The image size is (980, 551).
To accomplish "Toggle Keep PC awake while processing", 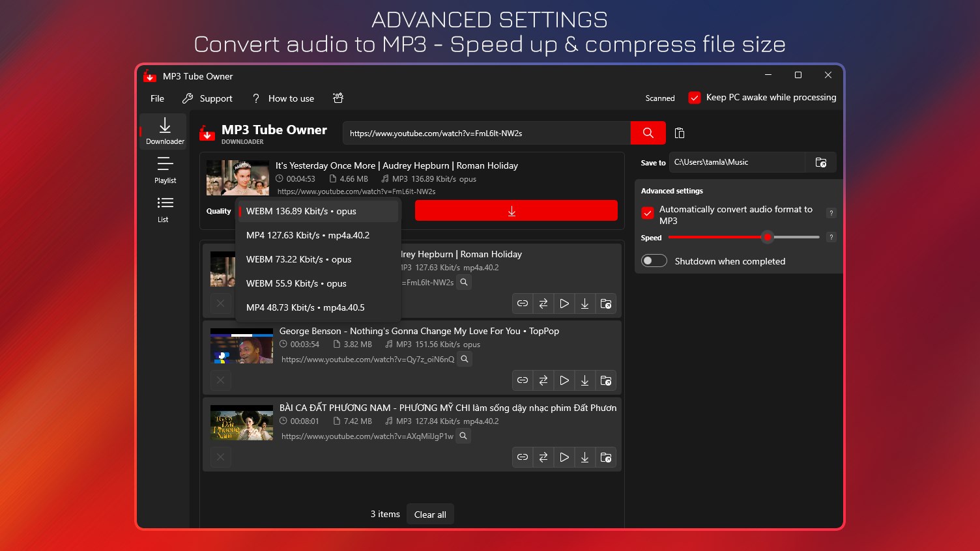I will 694,97.
